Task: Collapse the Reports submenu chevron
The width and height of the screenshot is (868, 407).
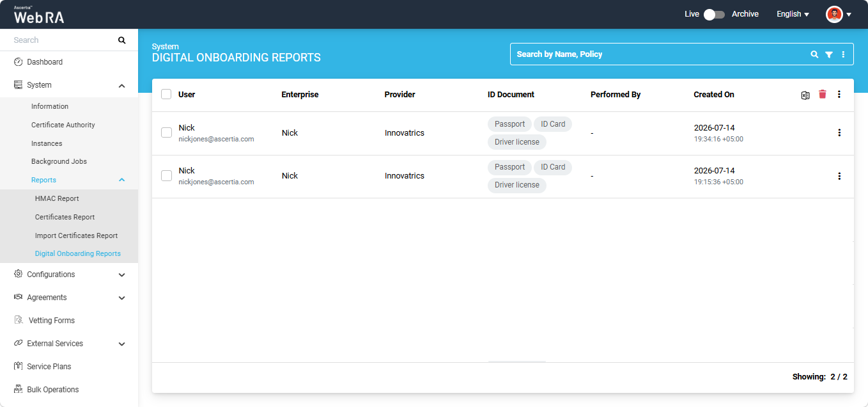Action: pyautogui.click(x=122, y=180)
